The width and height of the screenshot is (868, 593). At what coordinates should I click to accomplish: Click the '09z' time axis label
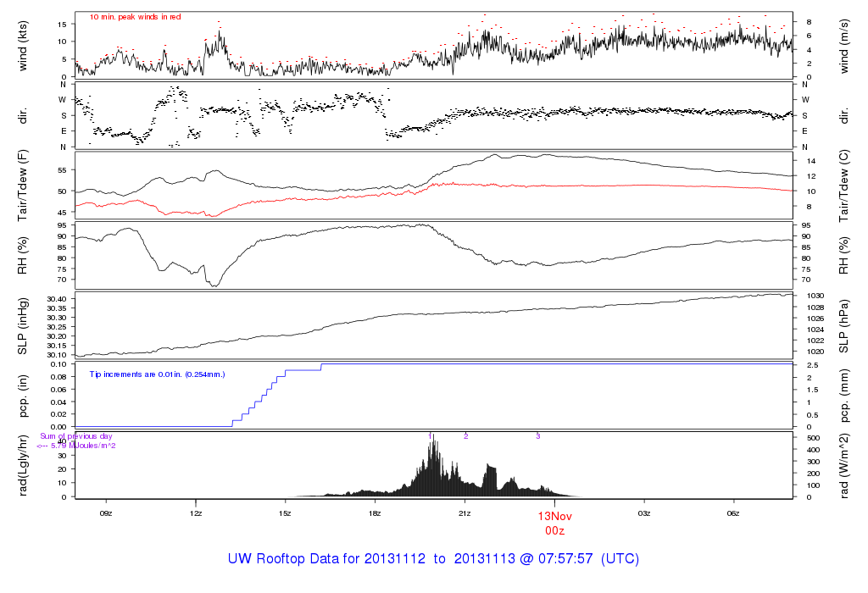(x=106, y=513)
